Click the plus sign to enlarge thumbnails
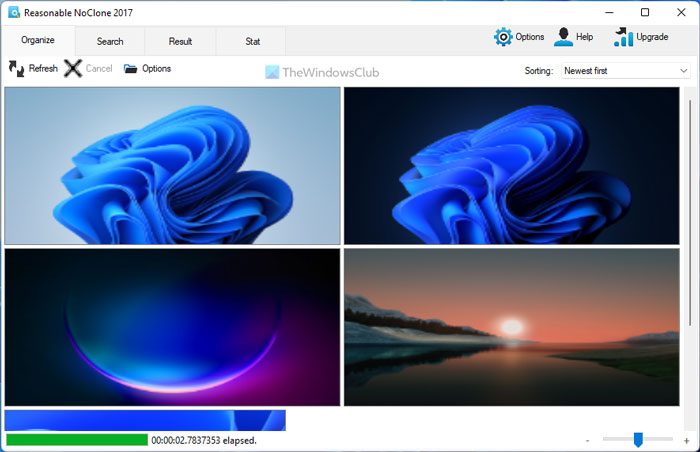Viewport: 700px width, 452px height. point(687,441)
